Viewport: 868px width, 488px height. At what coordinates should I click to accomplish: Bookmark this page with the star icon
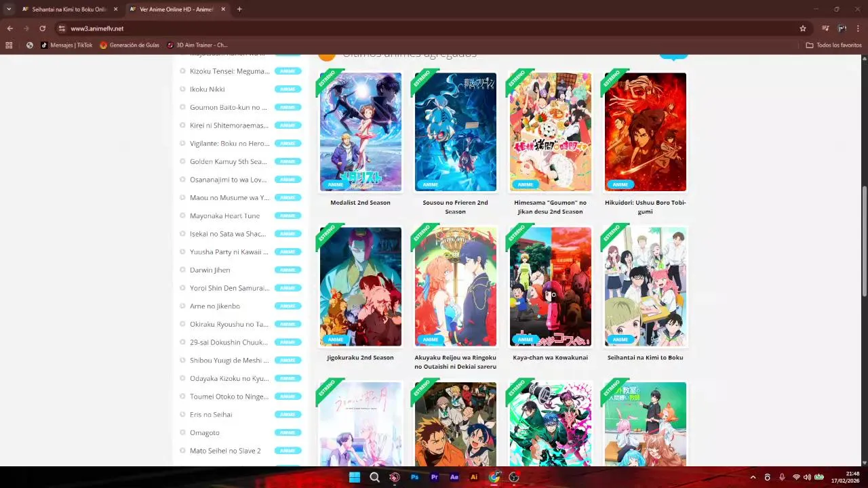pyautogui.click(x=803, y=28)
